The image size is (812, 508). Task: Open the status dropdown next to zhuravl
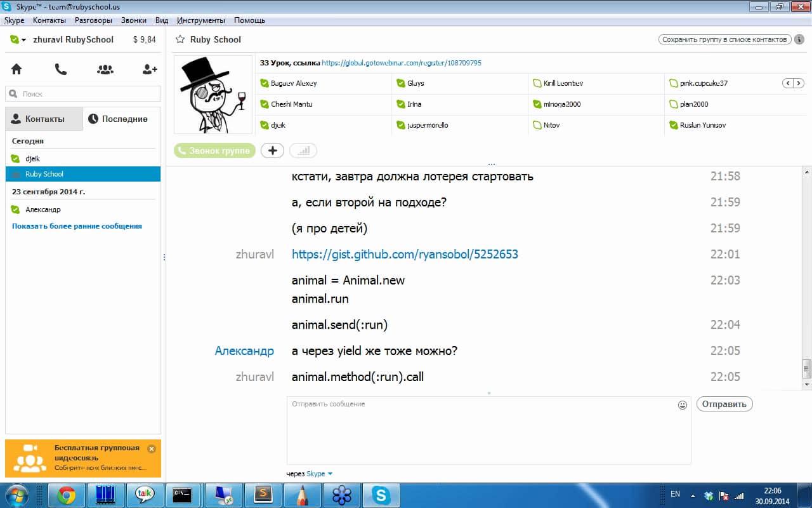click(x=18, y=39)
